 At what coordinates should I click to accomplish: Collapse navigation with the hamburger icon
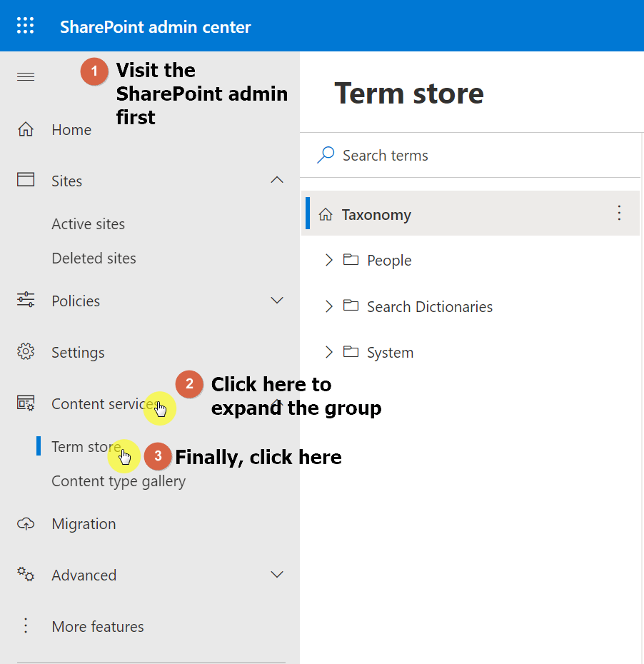(x=26, y=76)
